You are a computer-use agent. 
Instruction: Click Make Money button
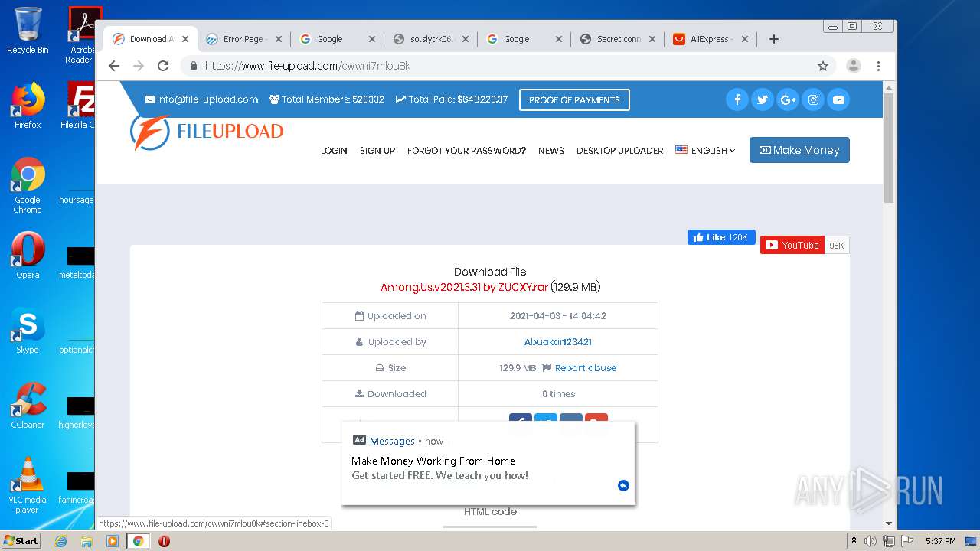799,150
